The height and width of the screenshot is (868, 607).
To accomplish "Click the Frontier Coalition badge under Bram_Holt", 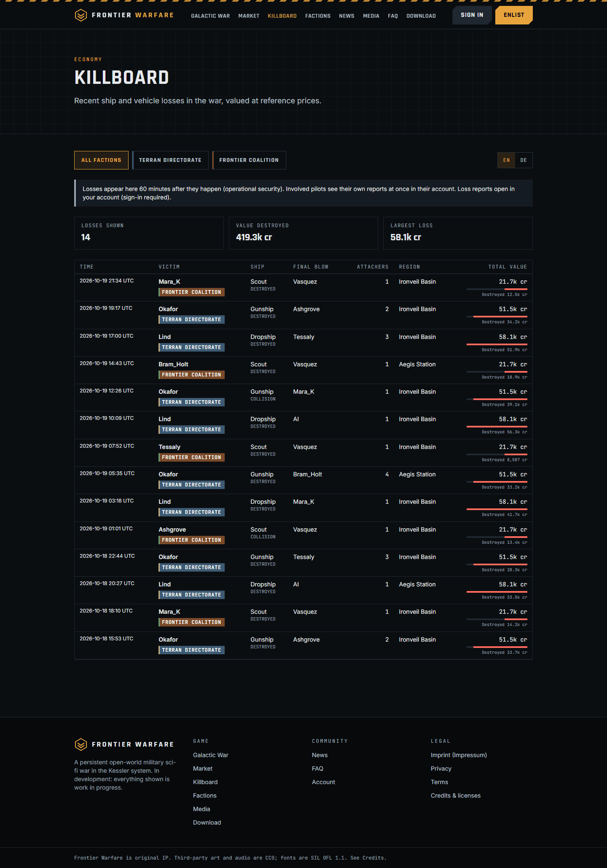I will coord(191,375).
